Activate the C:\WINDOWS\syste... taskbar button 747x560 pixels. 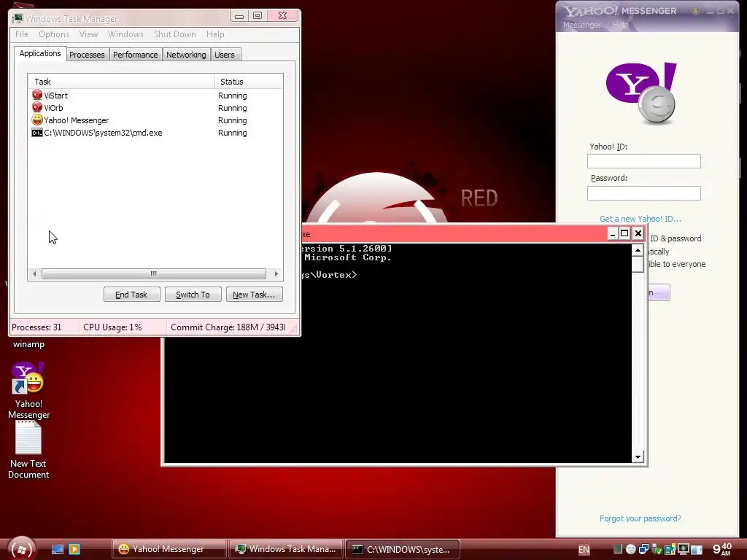pos(403,549)
